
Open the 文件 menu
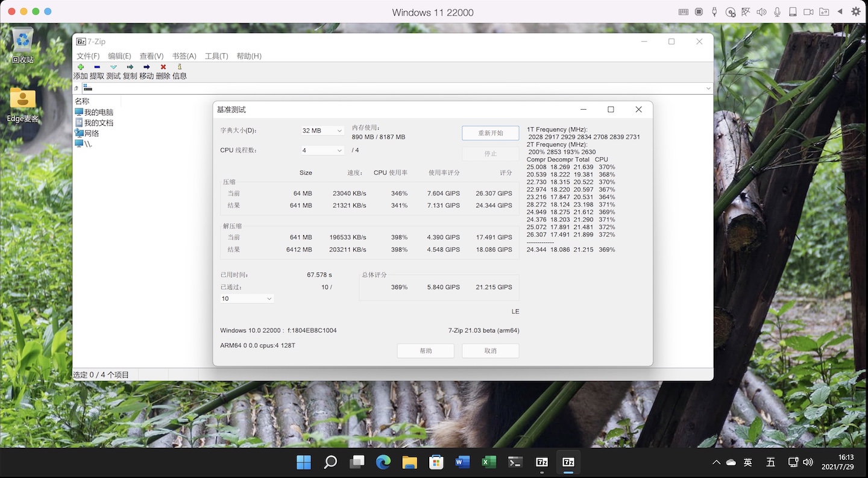click(x=89, y=55)
